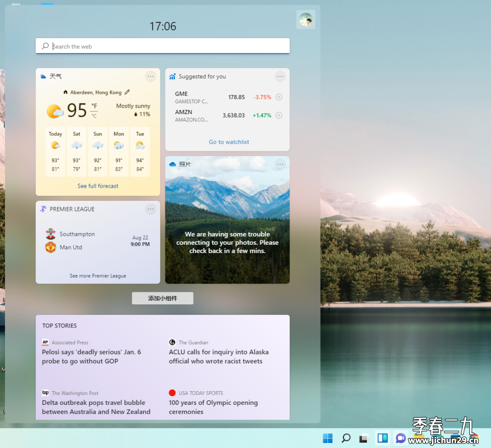Open Windows Start button on taskbar

tap(327, 438)
